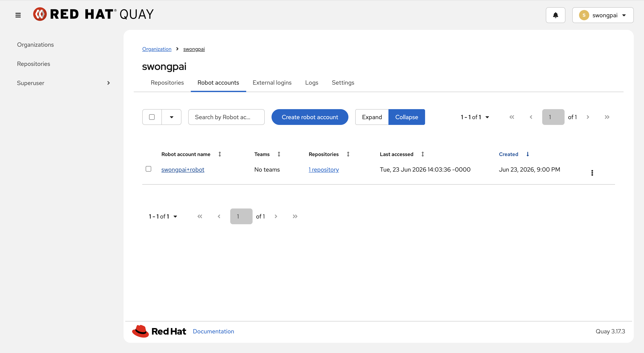Viewport: 644px width, 353px height.
Task: Switch to the Repositories tab
Action: tap(167, 82)
